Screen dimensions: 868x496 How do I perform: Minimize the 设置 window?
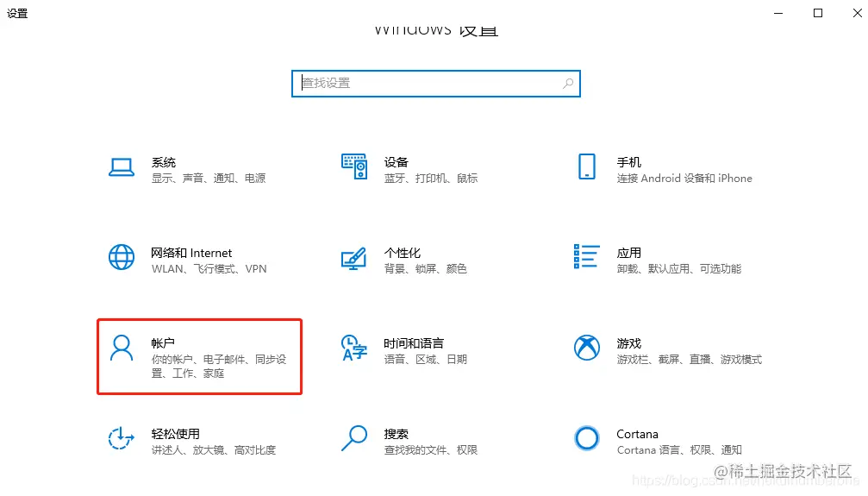coord(778,13)
